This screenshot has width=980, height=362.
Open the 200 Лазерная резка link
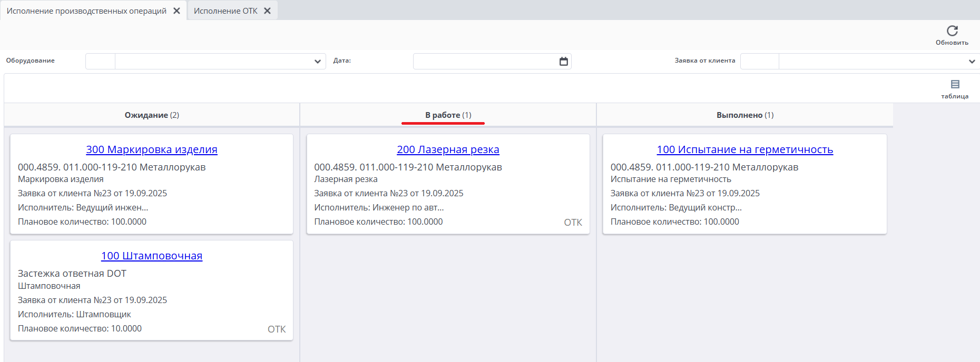pyautogui.click(x=448, y=149)
